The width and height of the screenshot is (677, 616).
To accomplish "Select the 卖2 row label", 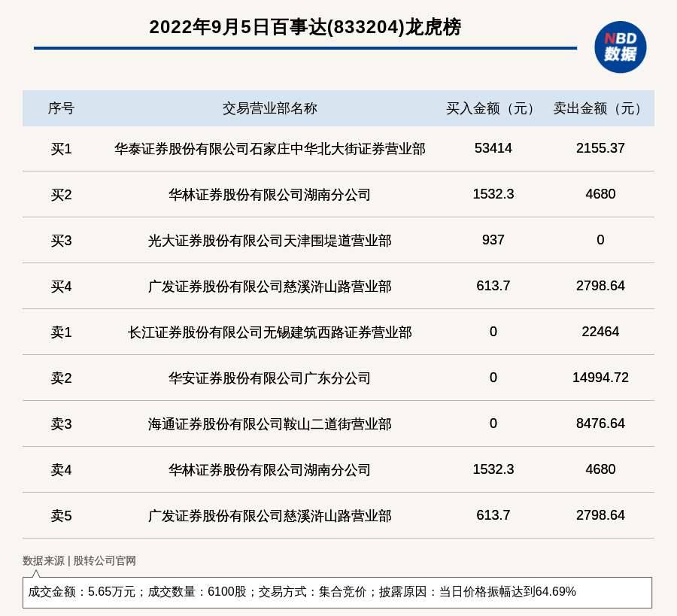I will pyautogui.click(x=61, y=378).
